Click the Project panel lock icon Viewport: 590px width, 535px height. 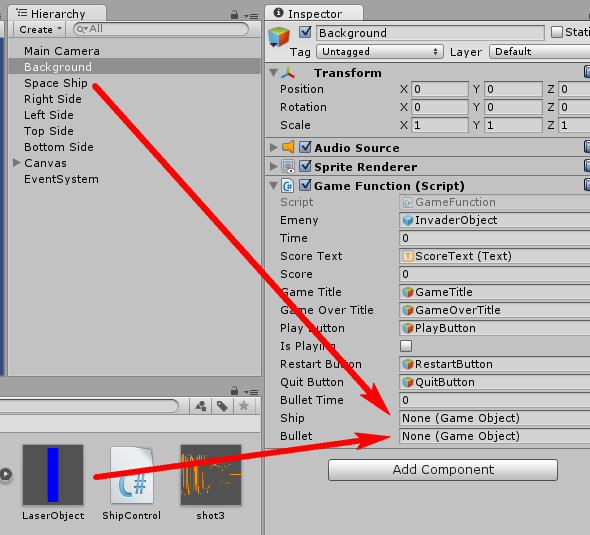[234, 391]
